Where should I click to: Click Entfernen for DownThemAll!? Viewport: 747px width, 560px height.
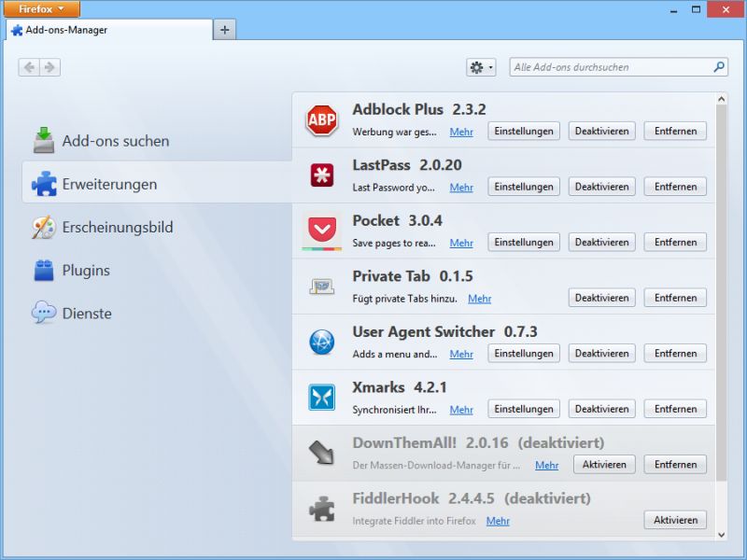coord(675,464)
